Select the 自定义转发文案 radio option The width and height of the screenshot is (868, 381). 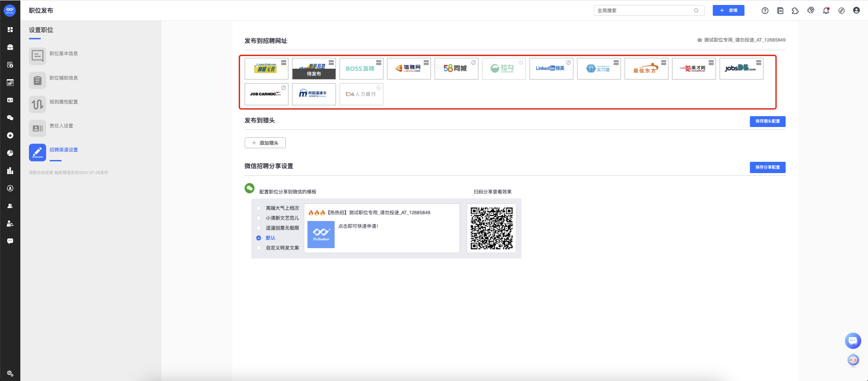coord(259,248)
